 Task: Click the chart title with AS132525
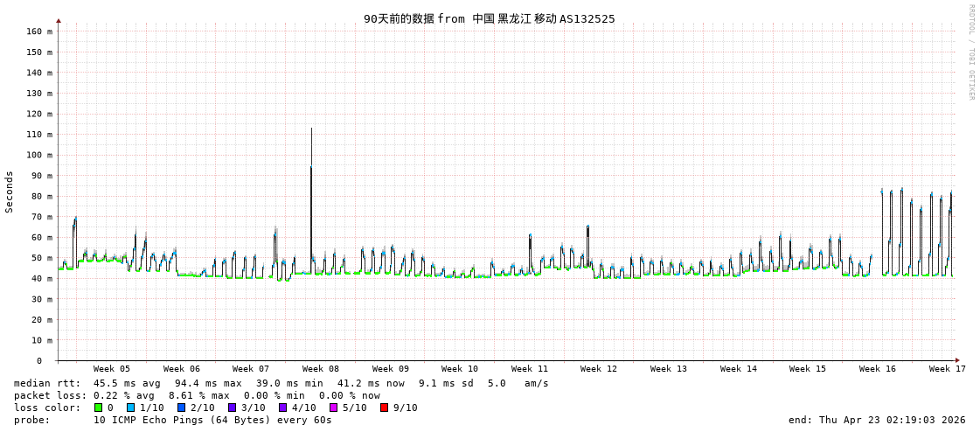[x=489, y=19]
